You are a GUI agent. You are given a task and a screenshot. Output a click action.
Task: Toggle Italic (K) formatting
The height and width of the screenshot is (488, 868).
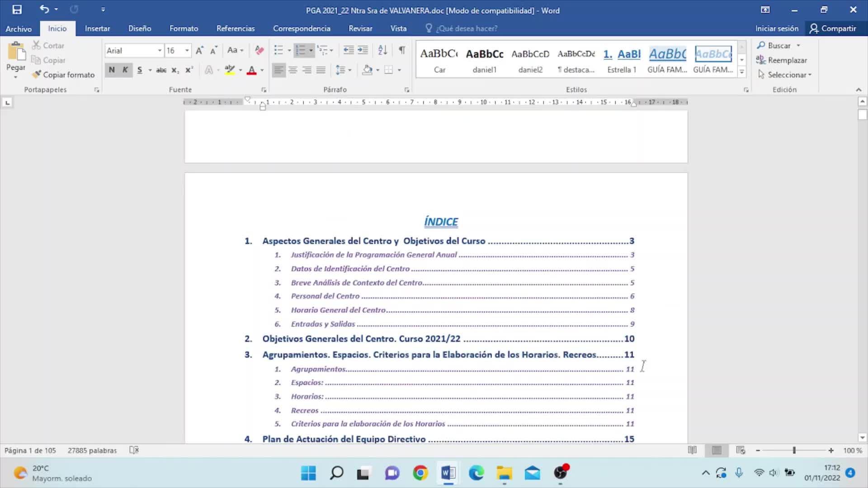coord(125,70)
